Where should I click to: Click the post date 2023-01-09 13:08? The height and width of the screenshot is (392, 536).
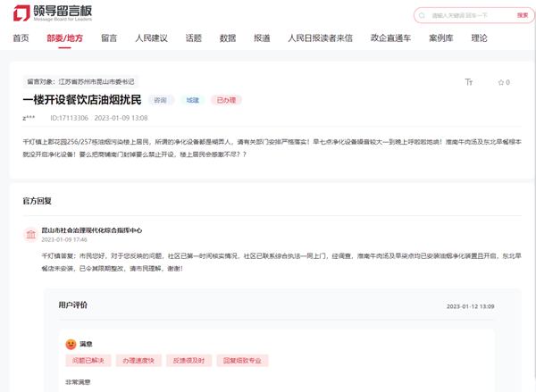pyautogui.click(x=121, y=118)
